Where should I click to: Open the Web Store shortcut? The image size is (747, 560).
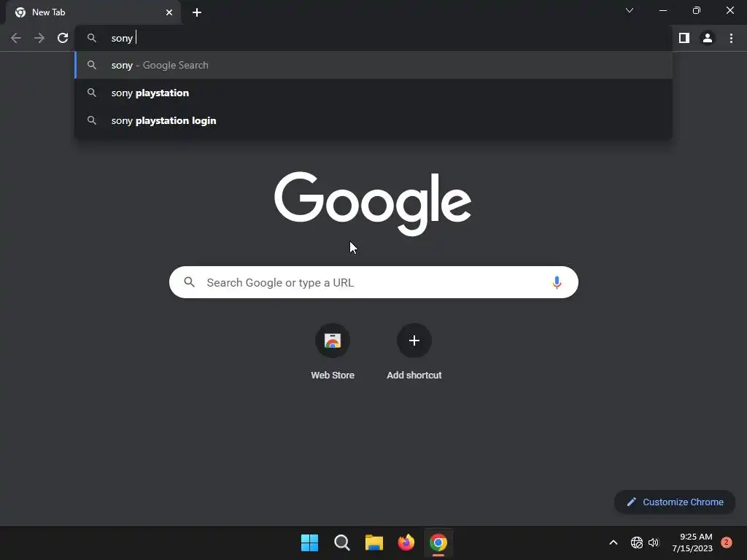pyautogui.click(x=333, y=352)
